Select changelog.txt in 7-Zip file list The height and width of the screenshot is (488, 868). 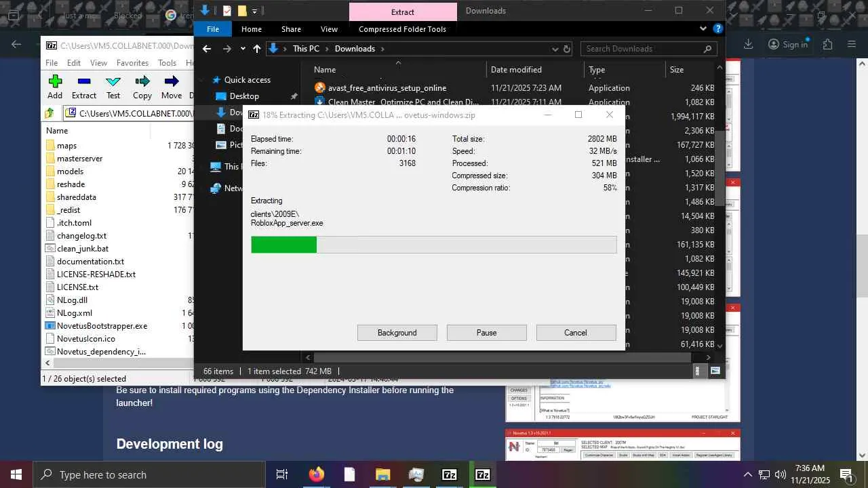coord(81,236)
